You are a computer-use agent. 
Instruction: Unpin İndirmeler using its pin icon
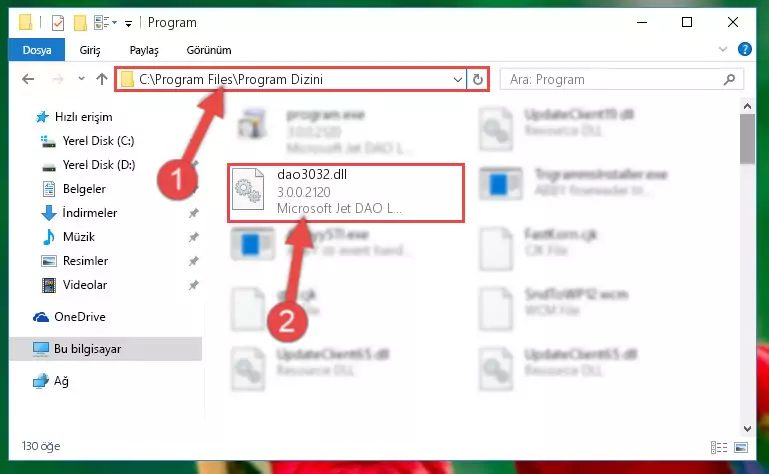(194, 213)
